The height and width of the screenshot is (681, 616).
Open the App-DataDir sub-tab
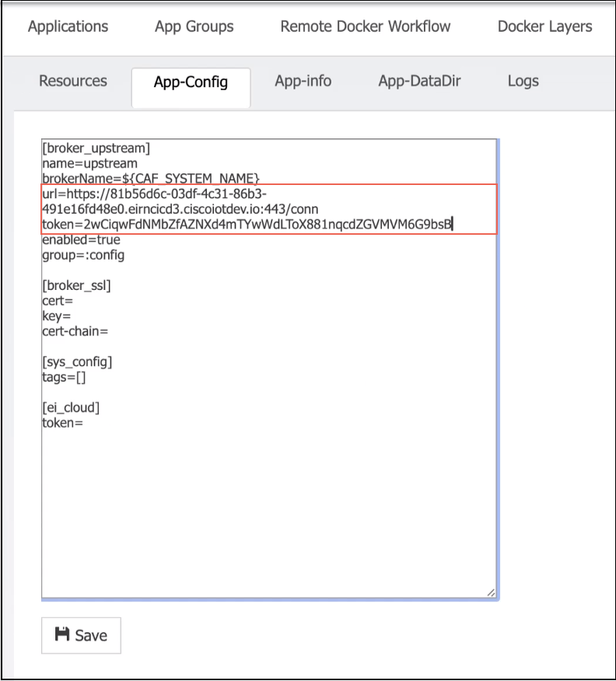(419, 81)
